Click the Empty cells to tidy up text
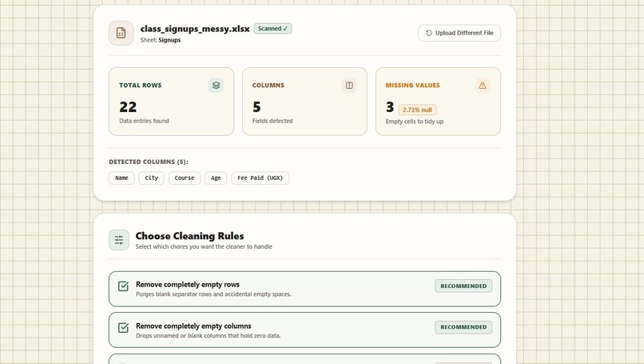This screenshot has width=644, height=364. coord(415,122)
